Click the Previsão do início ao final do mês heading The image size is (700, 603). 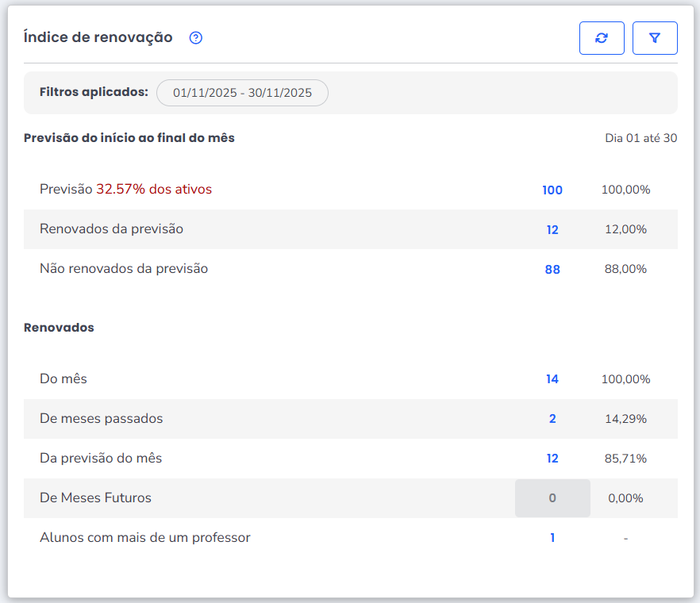[x=129, y=138]
